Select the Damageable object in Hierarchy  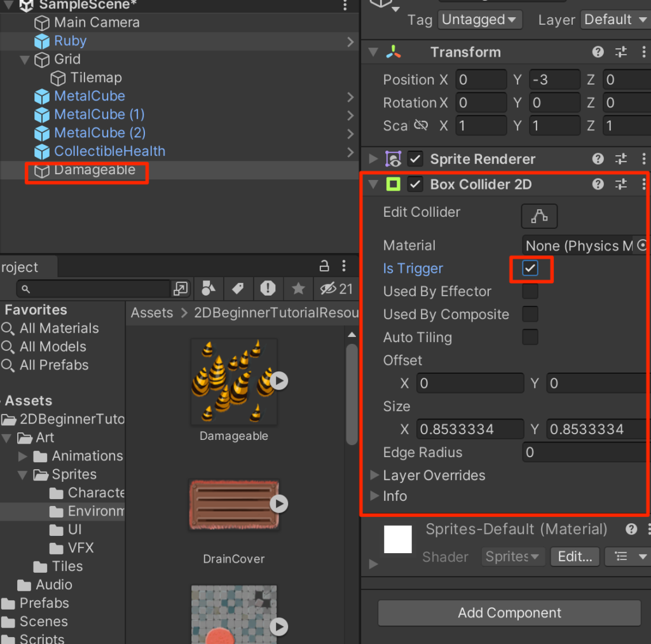pyautogui.click(x=95, y=170)
